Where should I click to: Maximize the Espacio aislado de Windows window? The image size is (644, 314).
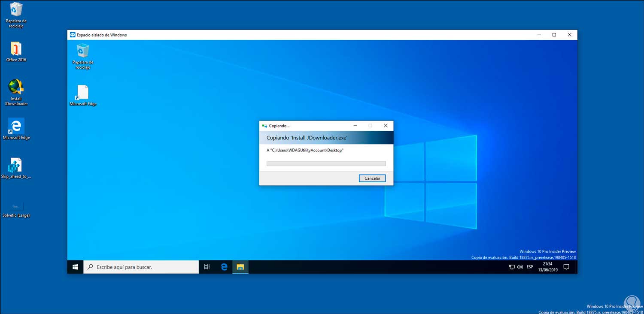click(554, 35)
